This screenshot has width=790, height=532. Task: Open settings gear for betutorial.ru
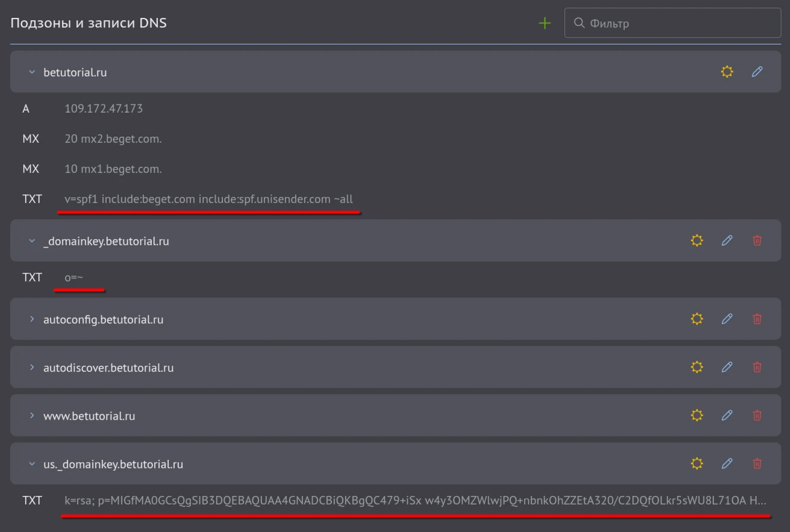point(727,72)
